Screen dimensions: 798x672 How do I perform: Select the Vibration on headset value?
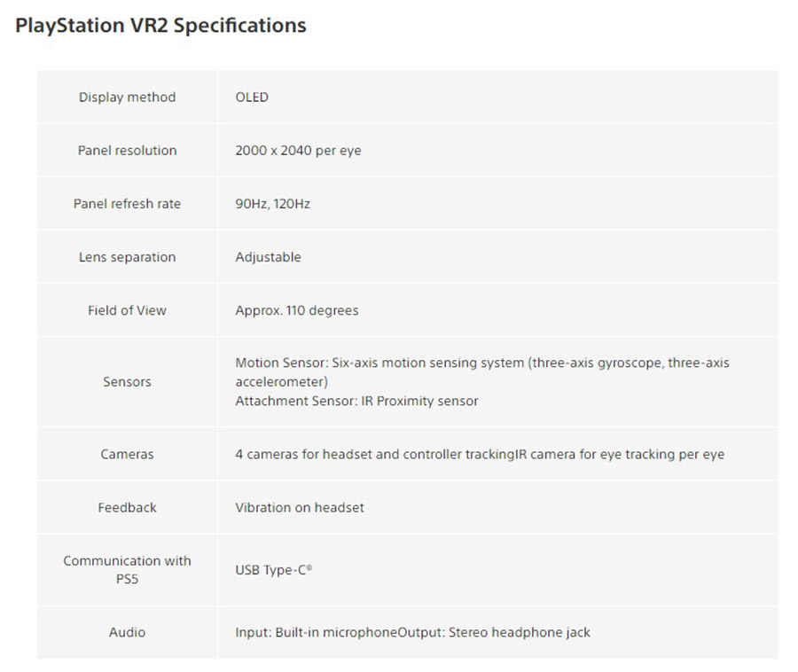(x=300, y=507)
